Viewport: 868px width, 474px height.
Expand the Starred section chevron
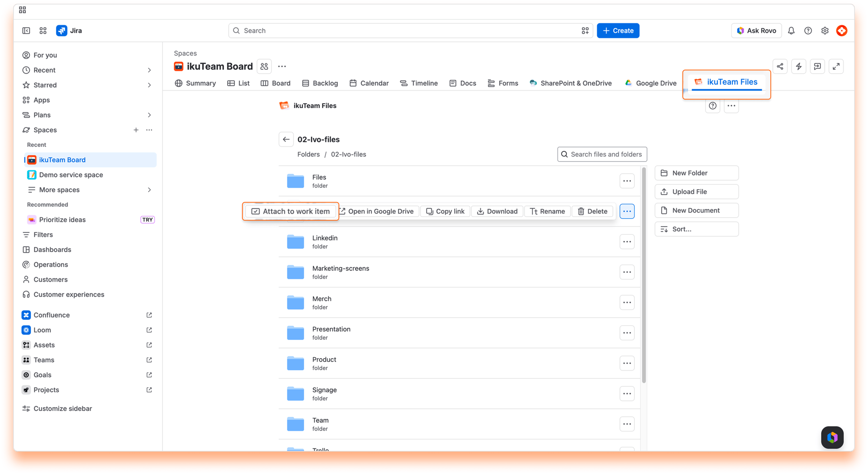(149, 85)
